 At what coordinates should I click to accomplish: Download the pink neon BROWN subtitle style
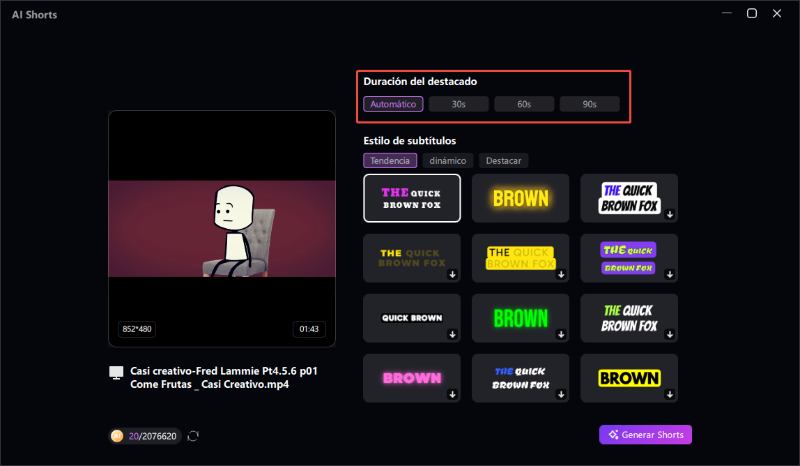452,394
